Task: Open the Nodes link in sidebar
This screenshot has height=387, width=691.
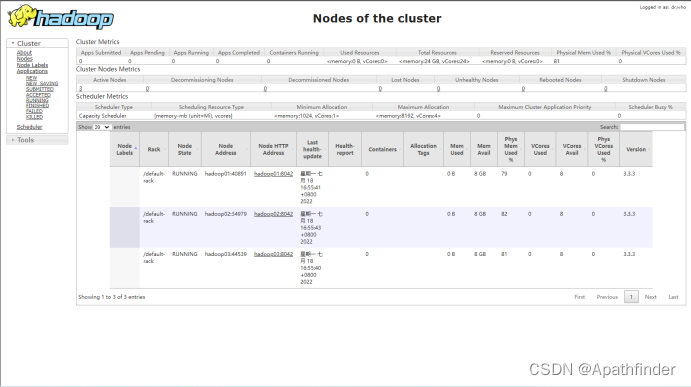Action: pos(25,59)
